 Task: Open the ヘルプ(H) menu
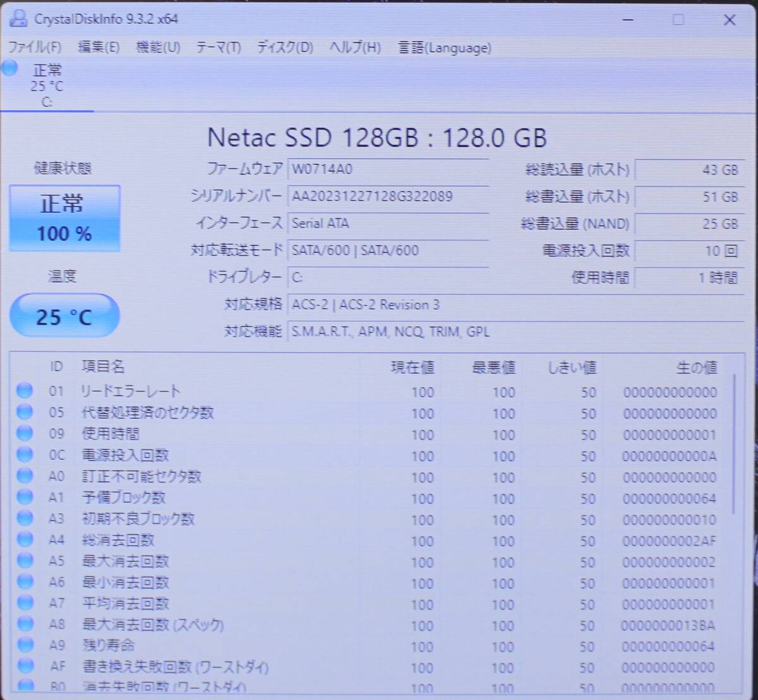coord(355,47)
